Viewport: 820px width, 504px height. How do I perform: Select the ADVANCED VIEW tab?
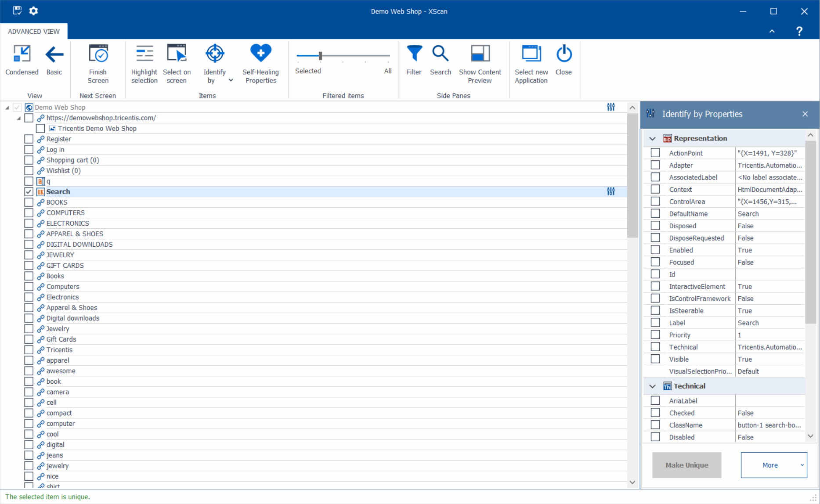pyautogui.click(x=34, y=32)
